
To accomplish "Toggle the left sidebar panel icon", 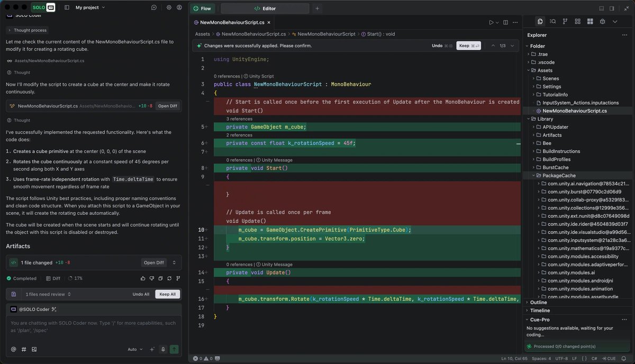I will (67, 7).
